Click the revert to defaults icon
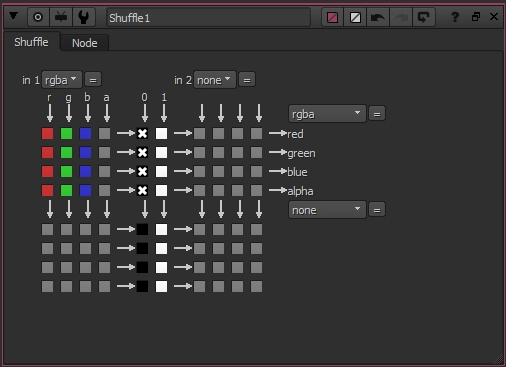 423,17
